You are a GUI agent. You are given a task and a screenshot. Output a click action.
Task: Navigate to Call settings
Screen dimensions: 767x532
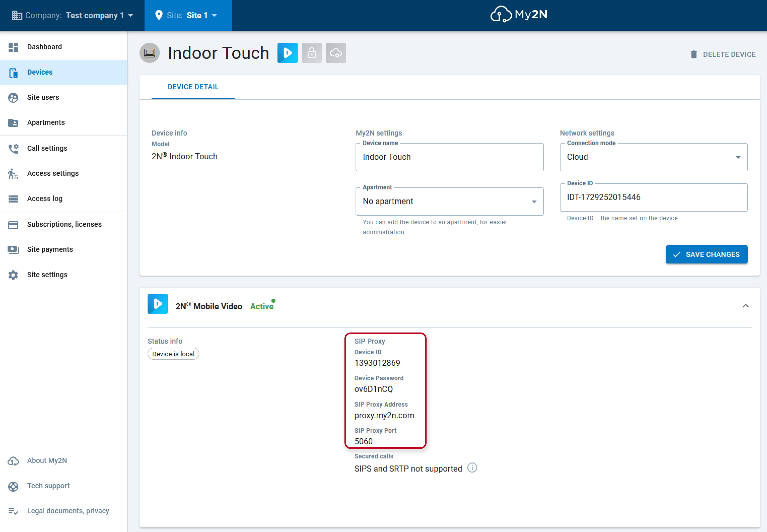click(x=64, y=148)
